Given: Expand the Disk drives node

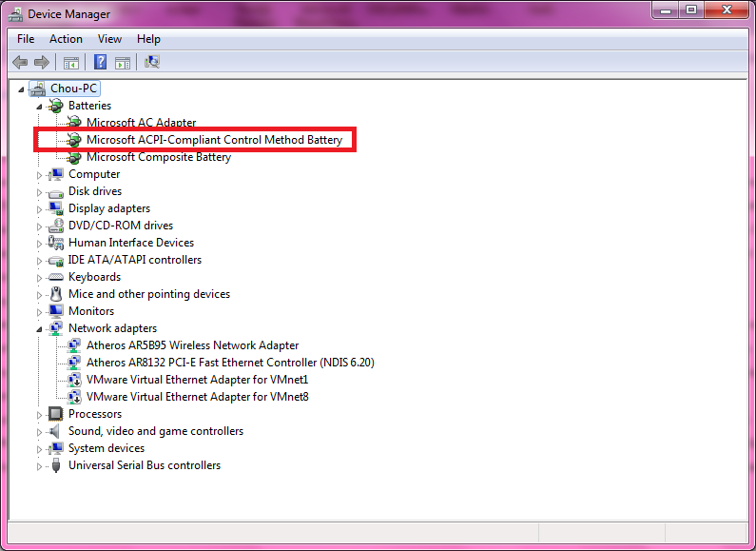Looking at the screenshot, I should pos(39,192).
